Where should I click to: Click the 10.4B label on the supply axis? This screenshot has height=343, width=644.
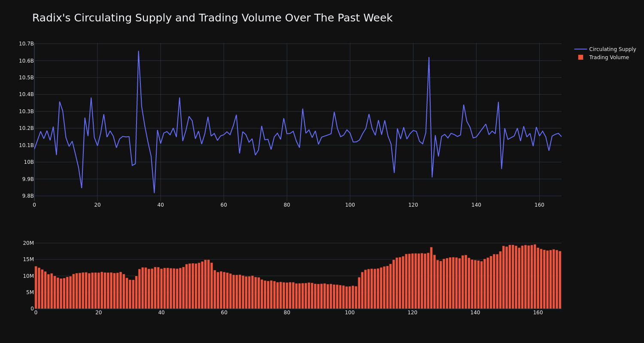point(26,94)
